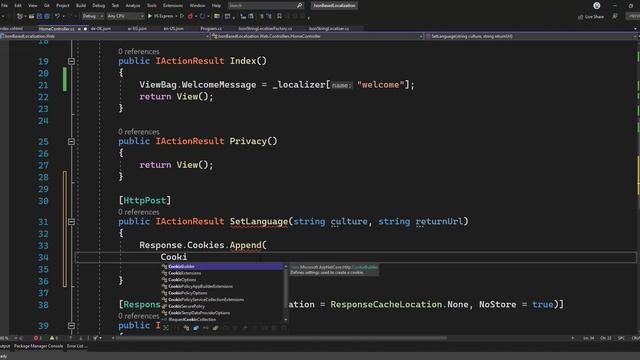Collapse the Privacy() method at line 25

[x=71, y=142]
